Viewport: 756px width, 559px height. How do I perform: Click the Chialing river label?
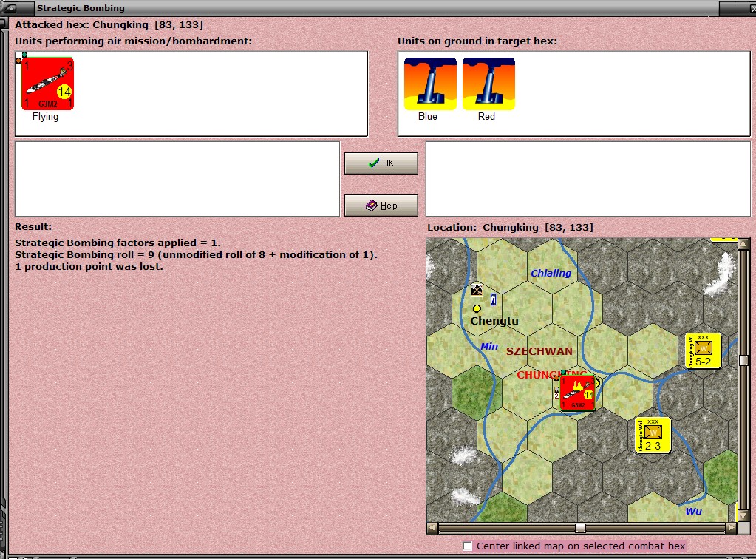pos(551,273)
